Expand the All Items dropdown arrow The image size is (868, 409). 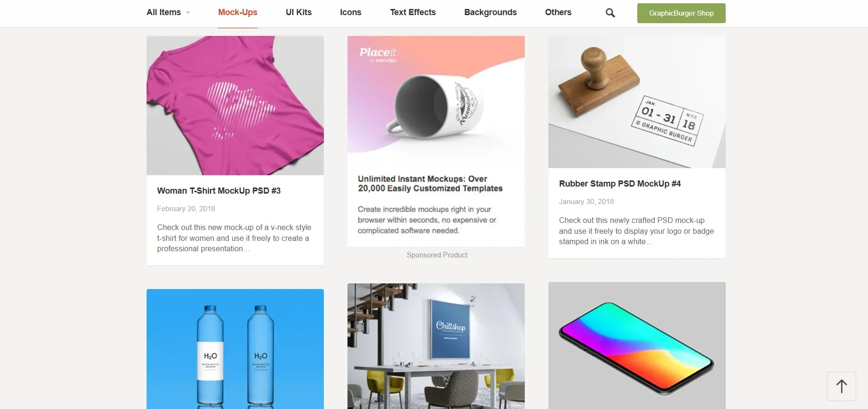[188, 13]
